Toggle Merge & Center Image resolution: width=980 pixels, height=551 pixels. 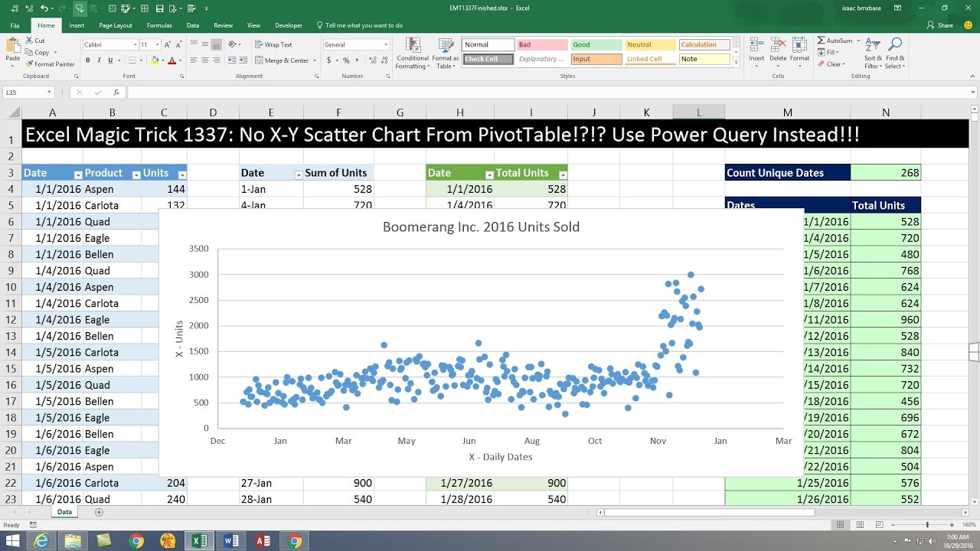(x=281, y=60)
